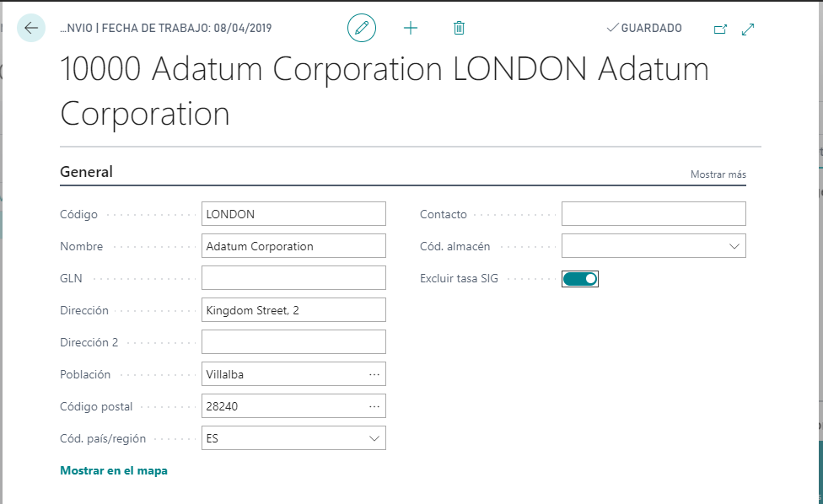Go back using the arrow button
Viewport: 823px width, 504px height.
coord(31,28)
